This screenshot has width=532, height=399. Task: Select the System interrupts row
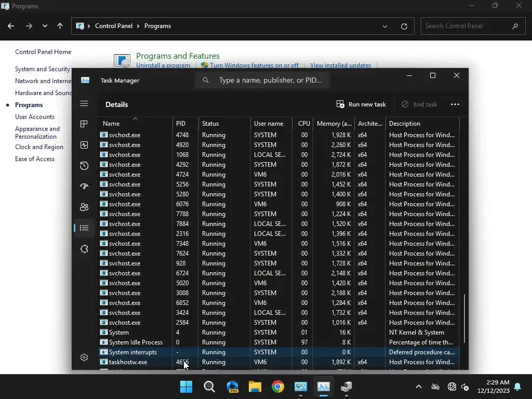[279, 352]
